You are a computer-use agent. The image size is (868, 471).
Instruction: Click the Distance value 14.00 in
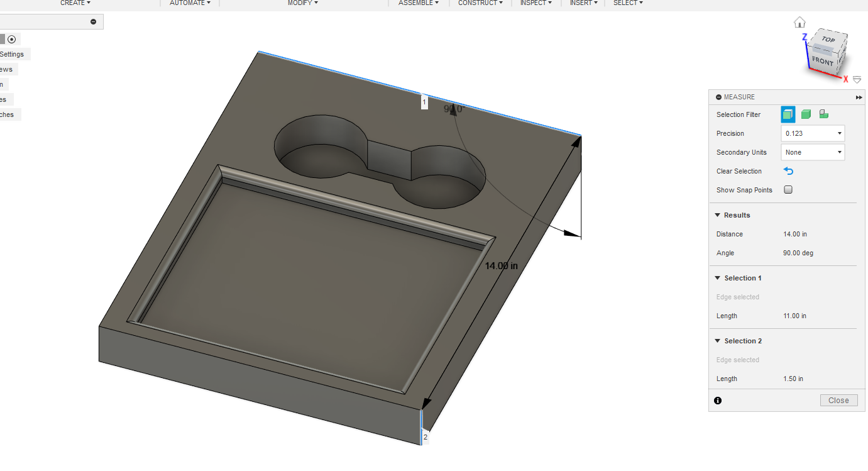click(x=795, y=234)
